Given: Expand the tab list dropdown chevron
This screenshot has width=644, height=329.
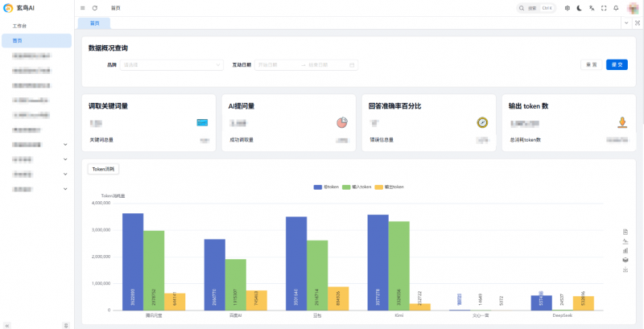Looking at the screenshot, I should 626,23.
